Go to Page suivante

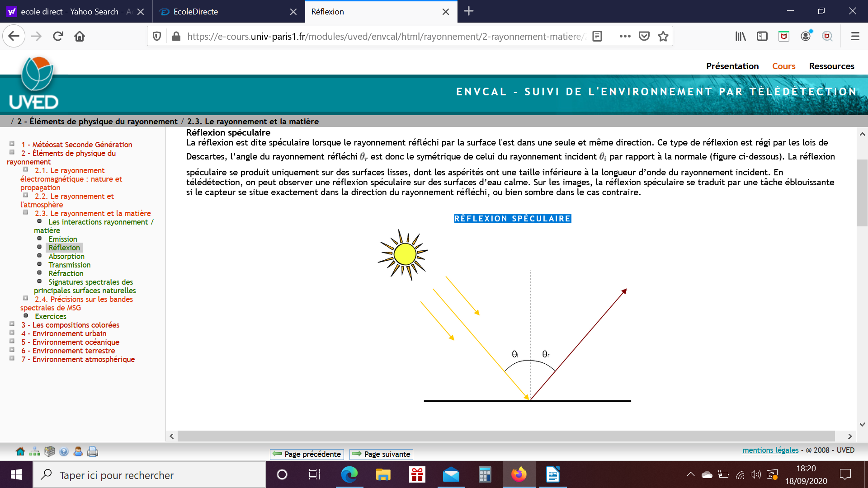pos(381,454)
